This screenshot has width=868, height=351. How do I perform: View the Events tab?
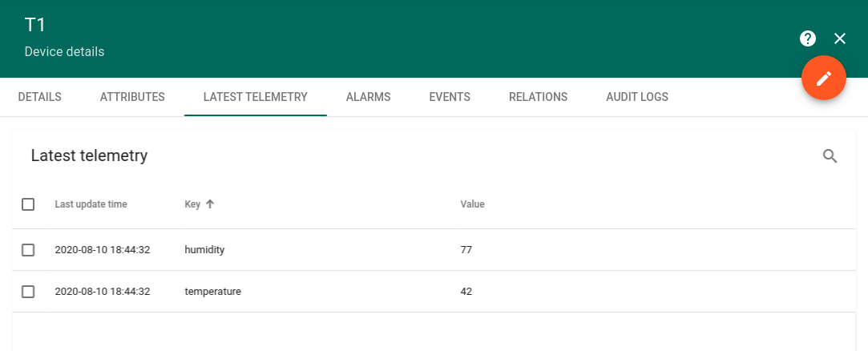pyautogui.click(x=450, y=97)
